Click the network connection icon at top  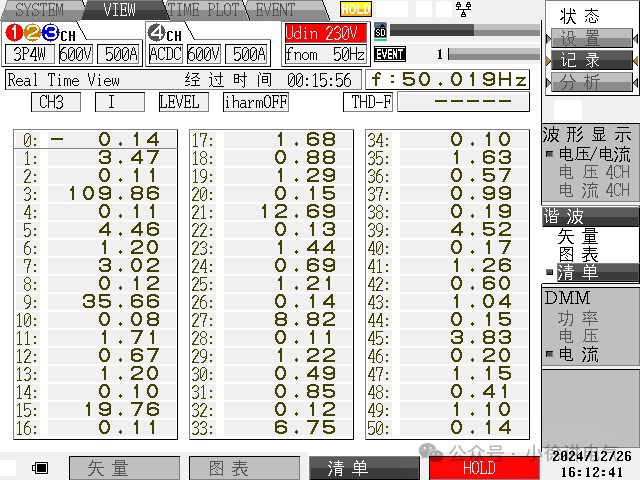[463, 9]
